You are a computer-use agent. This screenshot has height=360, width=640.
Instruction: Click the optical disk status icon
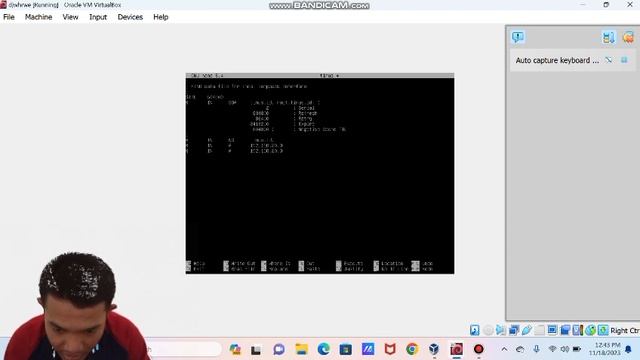[488, 330]
